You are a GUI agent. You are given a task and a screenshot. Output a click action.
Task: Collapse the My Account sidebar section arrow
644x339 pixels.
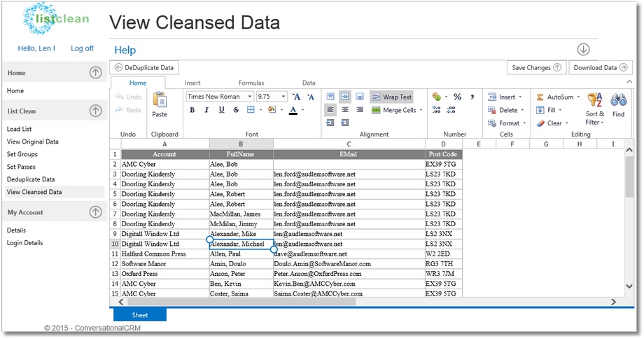[95, 212]
